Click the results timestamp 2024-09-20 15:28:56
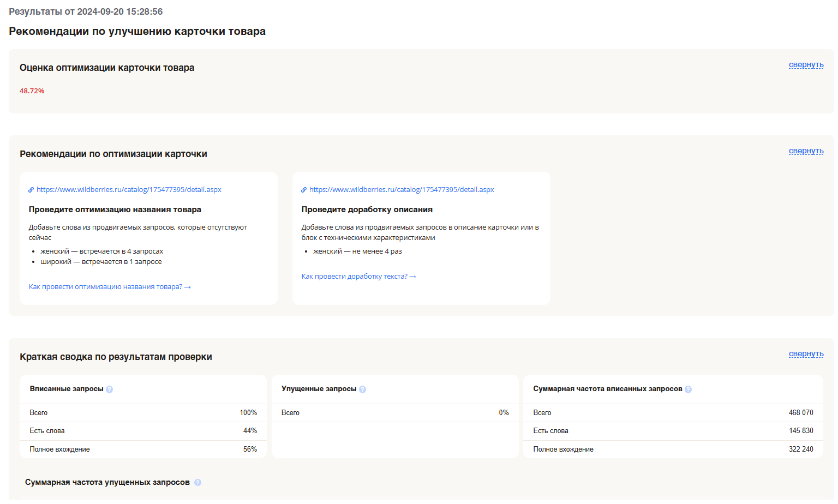 point(119,11)
